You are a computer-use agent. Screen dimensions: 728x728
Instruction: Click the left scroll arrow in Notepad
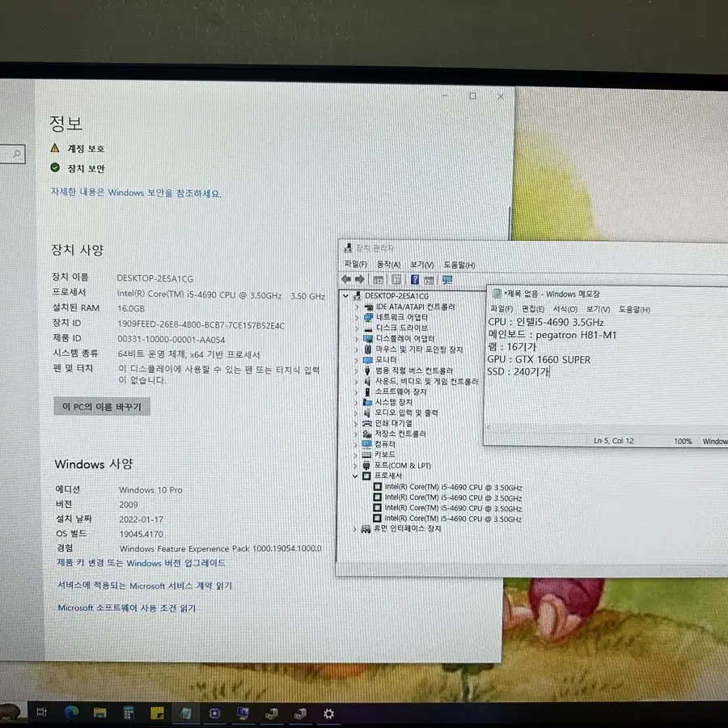489,428
